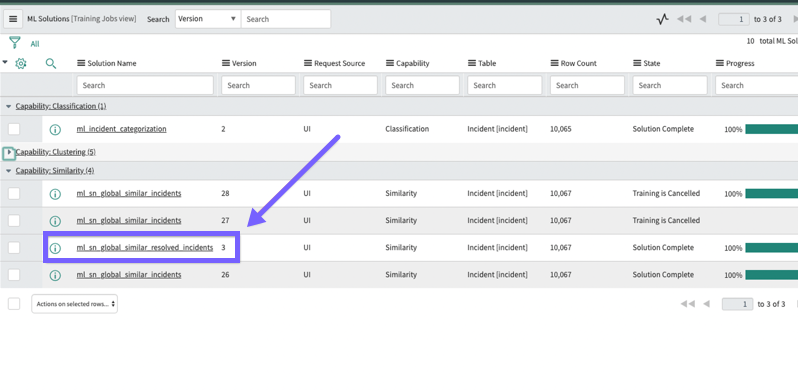Open the hamburger list controls menu
This screenshot has width=798, height=390.
click(x=13, y=19)
